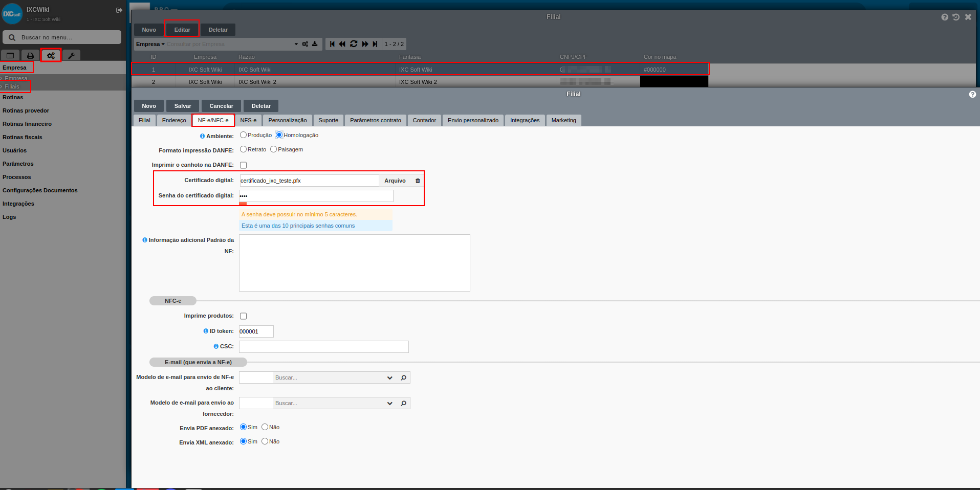
Task: Click the Editar button in the list toolbar
Action: pos(182,30)
